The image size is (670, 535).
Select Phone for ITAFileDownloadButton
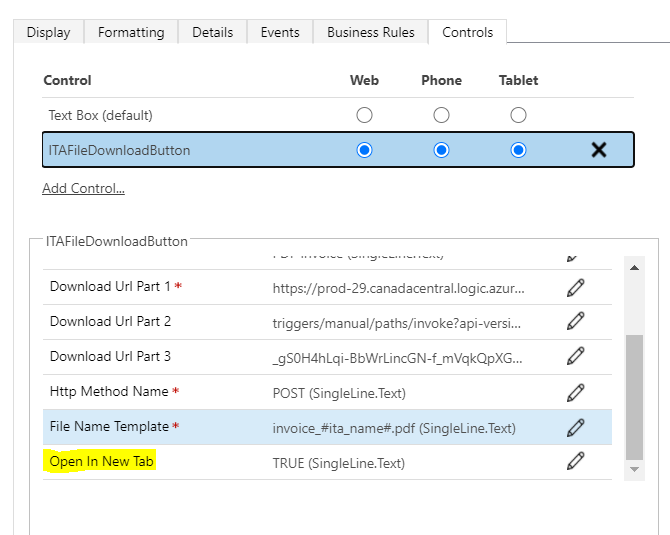(x=441, y=150)
